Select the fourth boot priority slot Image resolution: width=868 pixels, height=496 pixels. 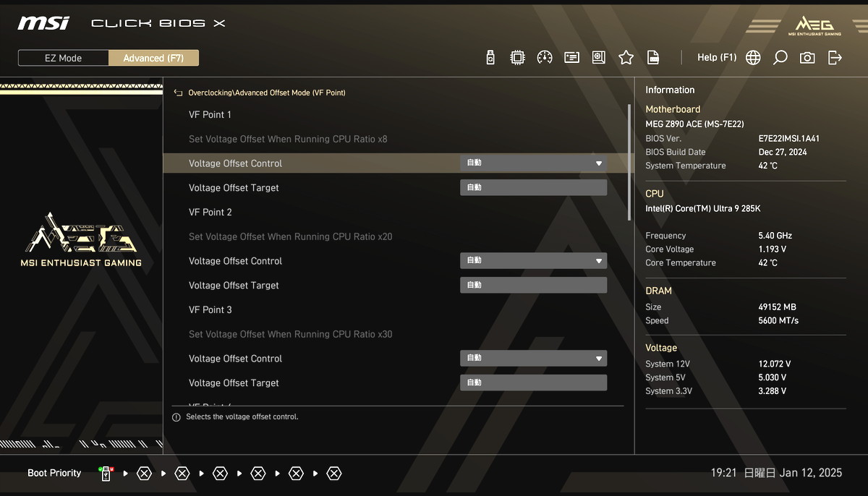point(220,474)
